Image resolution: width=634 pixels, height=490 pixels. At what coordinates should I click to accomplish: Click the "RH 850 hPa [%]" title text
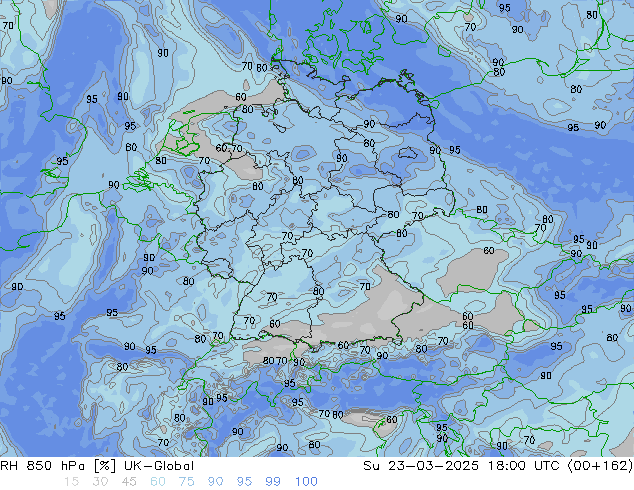pyautogui.click(x=59, y=466)
